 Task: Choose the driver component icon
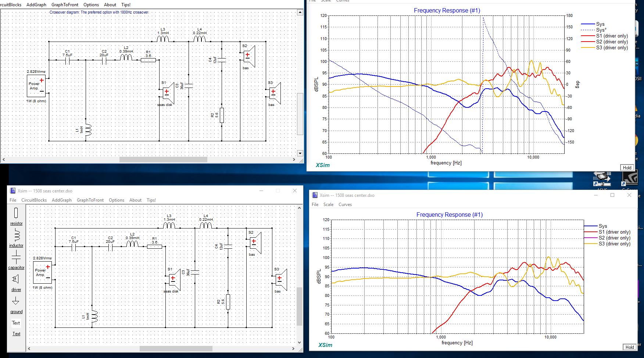pyautogui.click(x=16, y=279)
